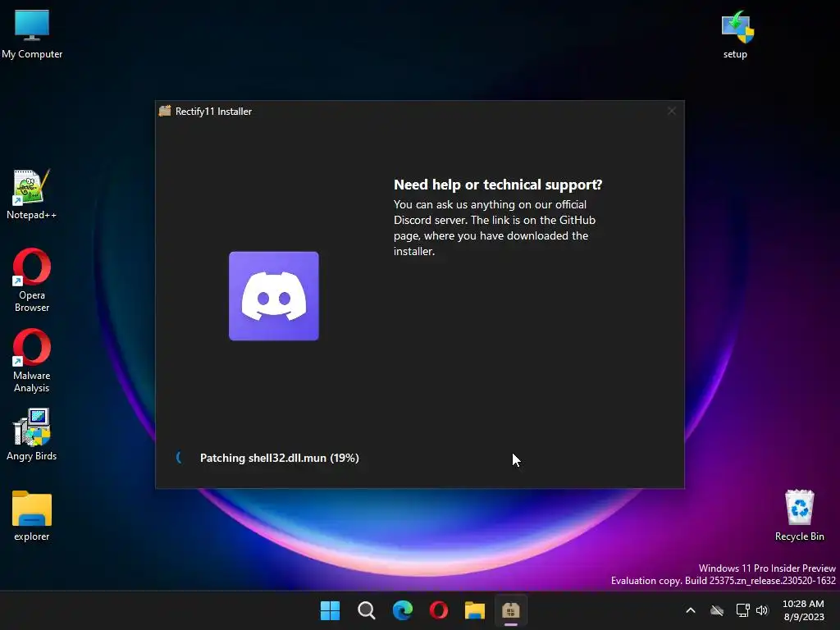Screen dimensions: 840x630
Task: Select the Recycle Bin icon
Action: [799, 515]
